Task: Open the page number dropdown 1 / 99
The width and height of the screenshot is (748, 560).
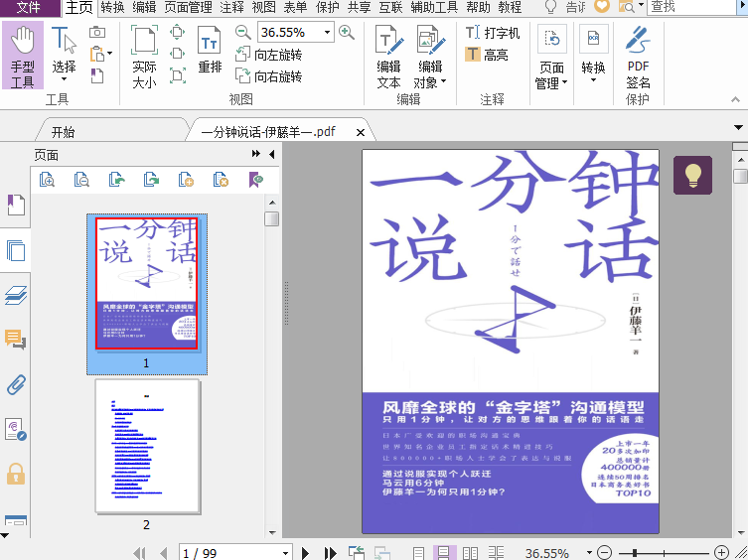Action: coord(285,553)
